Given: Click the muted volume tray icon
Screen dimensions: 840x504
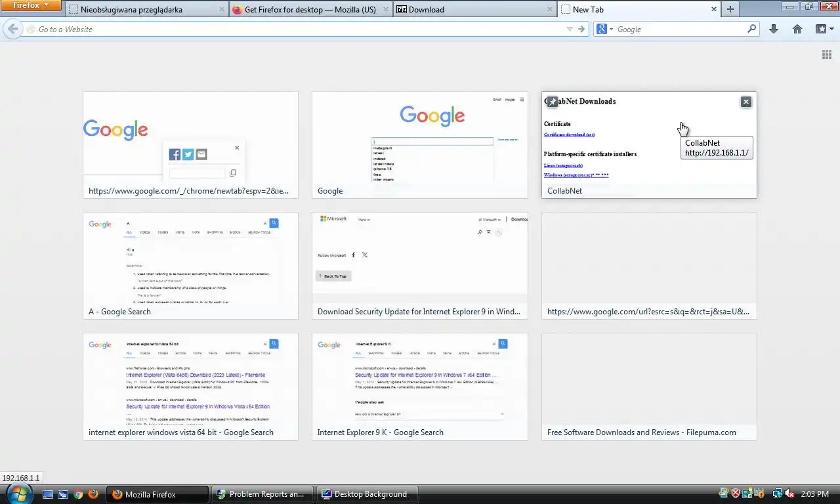Looking at the screenshot, I should (x=789, y=493).
